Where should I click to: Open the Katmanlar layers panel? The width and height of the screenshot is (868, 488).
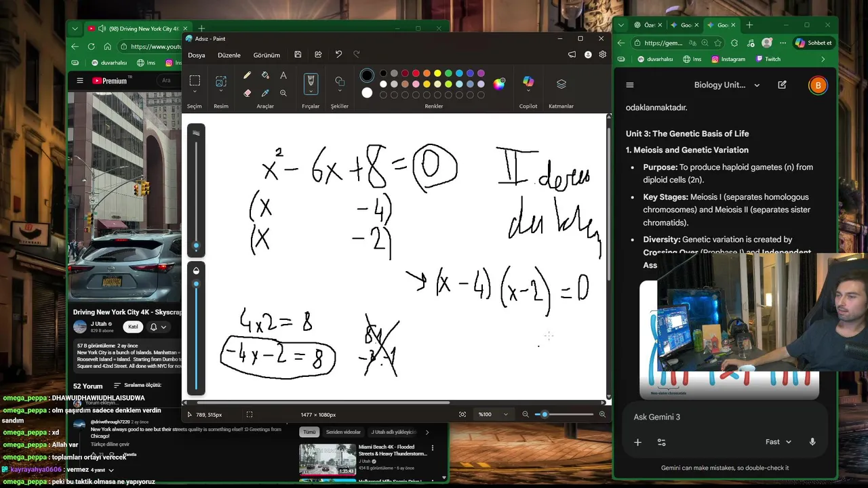(561, 84)
